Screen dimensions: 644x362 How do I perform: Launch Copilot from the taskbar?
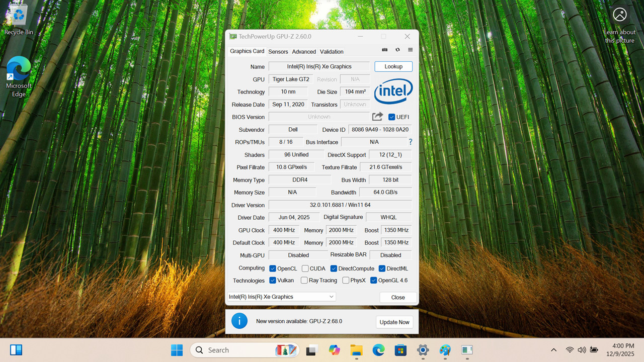[335, 350]
